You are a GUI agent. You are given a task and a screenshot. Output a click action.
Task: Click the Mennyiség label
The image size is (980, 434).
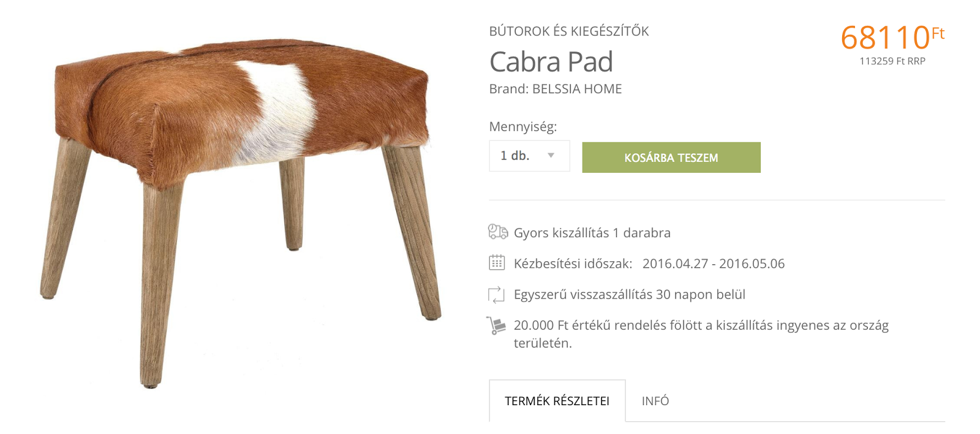pos(523,127)
